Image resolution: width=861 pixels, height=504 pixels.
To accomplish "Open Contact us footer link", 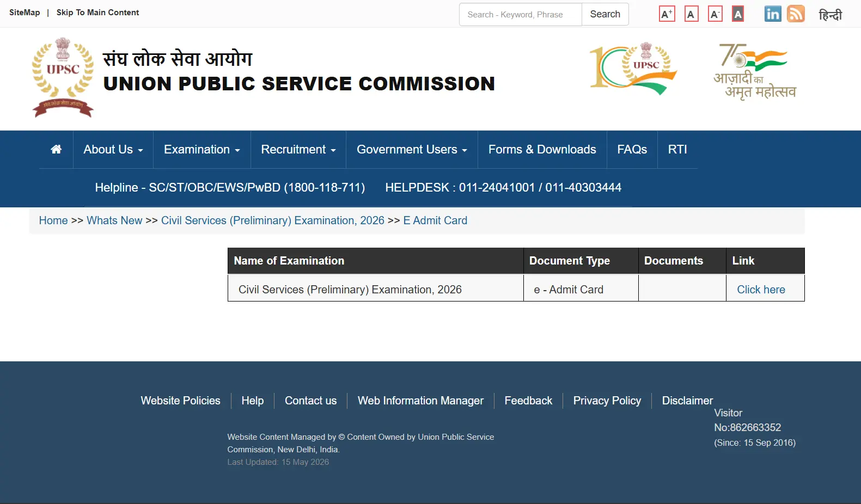I will (x=311, y=401).
